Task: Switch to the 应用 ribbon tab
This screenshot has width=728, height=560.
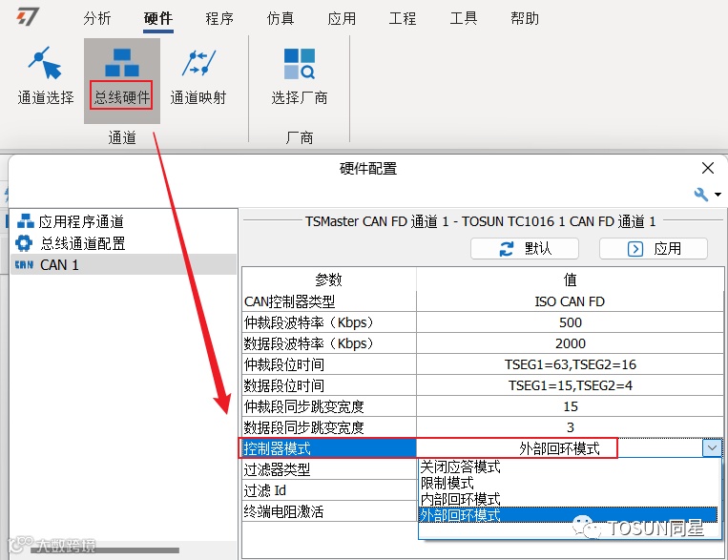Action: coord(342,18)
